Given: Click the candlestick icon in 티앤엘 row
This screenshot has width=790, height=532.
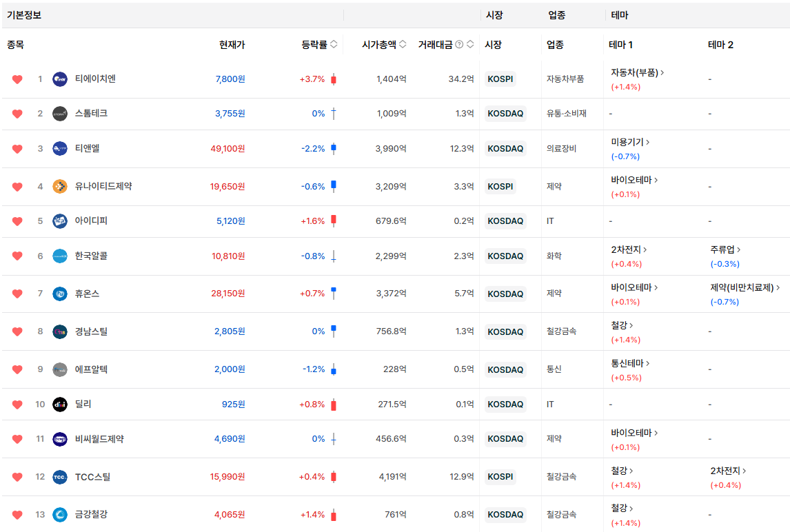Looking at the screenshot, I should click(x=334, y=148).
